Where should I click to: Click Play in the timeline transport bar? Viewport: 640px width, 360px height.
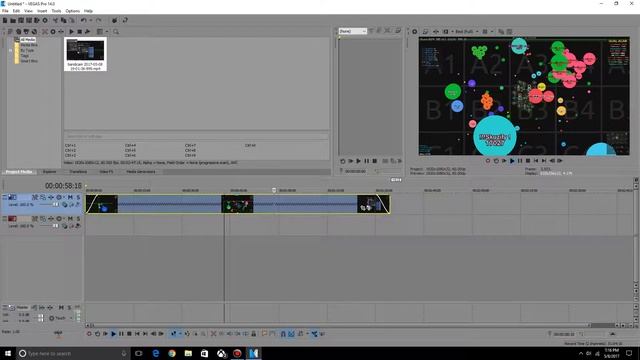coord(113,334)
